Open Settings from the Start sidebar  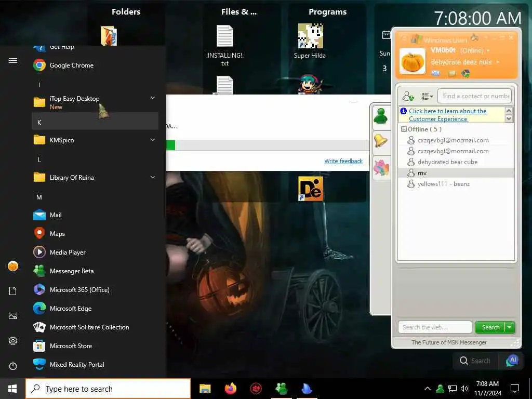coord(13,341)
